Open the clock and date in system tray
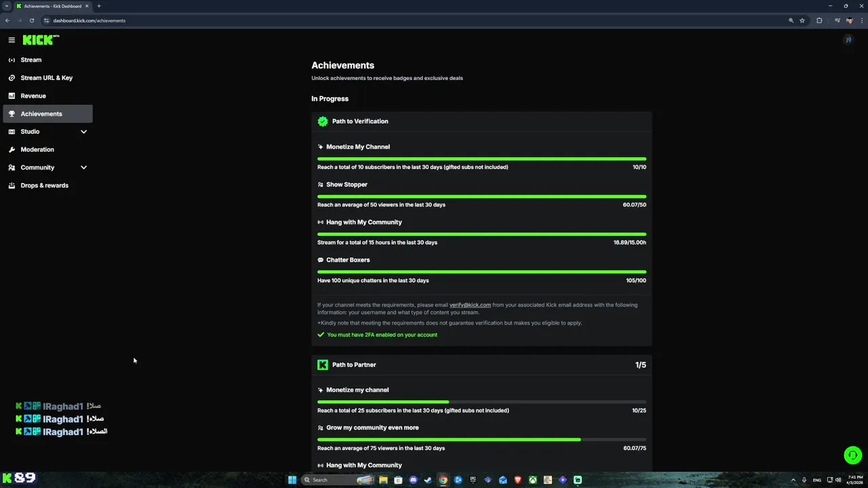Image resolution: width=868 pixels, height=488 pixels. click(855, 480)
